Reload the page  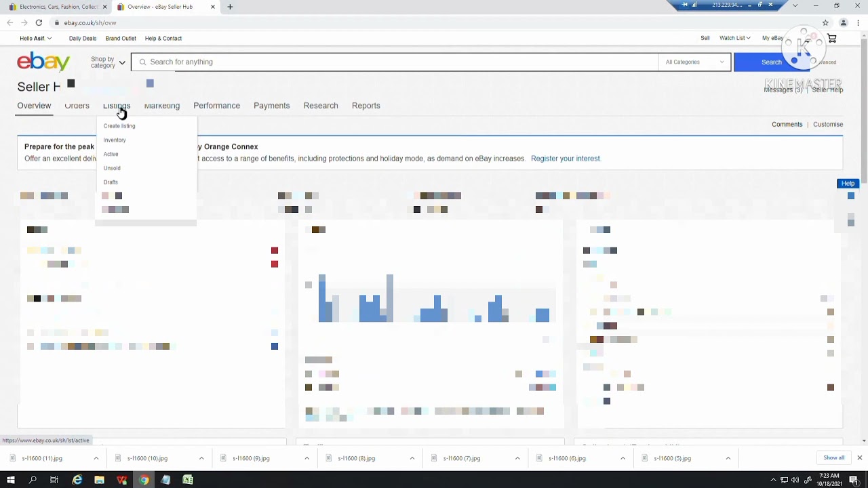[x=39, y=22]
